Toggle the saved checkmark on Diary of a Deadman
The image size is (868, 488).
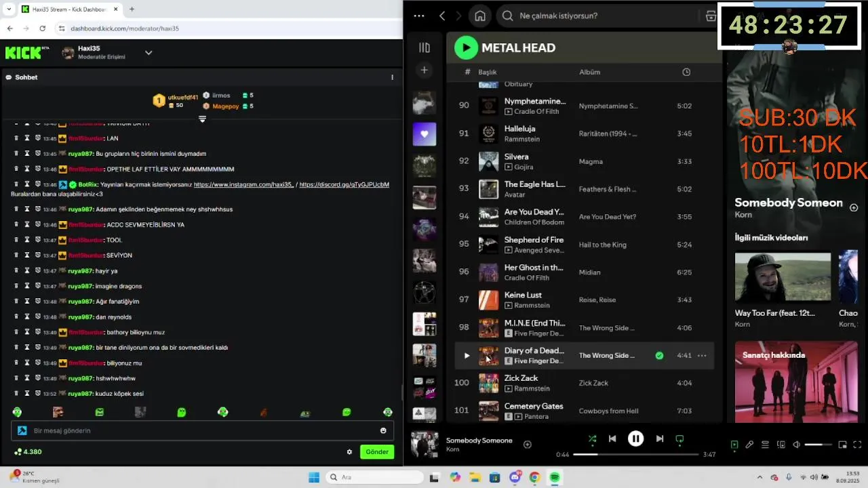(x=659, y=355)
